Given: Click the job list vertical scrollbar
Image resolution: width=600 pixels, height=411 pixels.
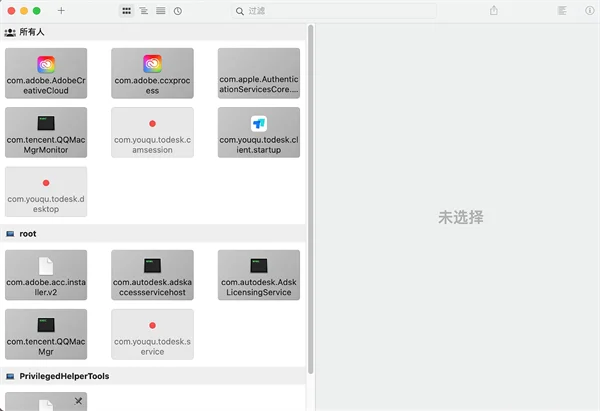Looking at the screenshot, I should (x=311, y=199).
